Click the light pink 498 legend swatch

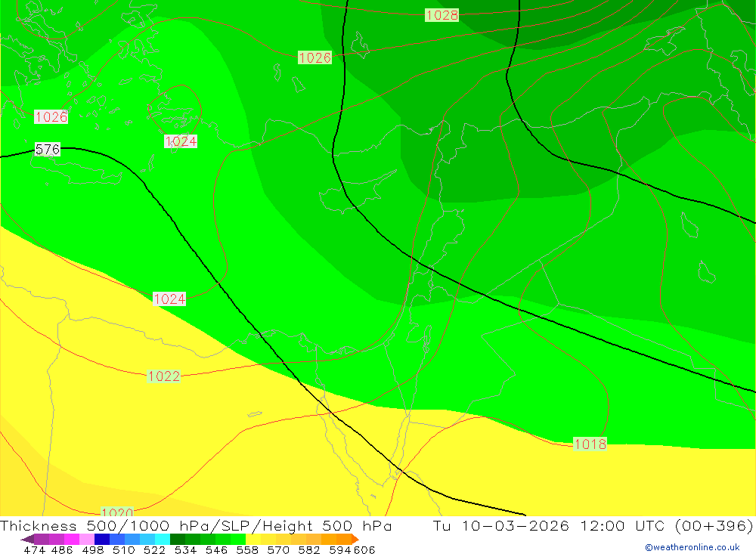coord(87,539)
